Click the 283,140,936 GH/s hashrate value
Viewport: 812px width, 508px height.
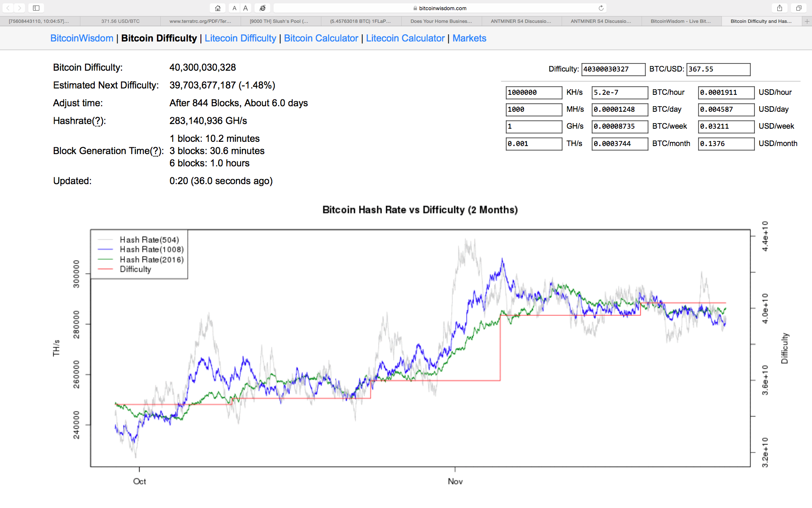pyautogui.click(x=208, y=121)
